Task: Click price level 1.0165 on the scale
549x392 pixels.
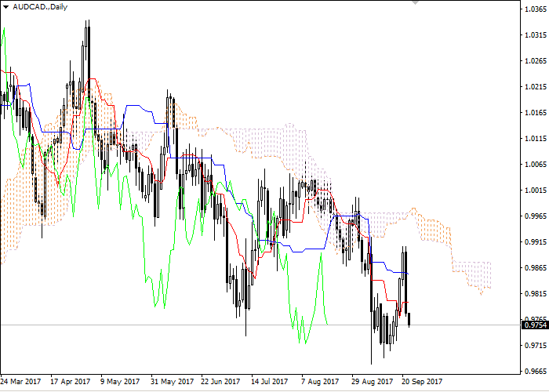Action: pos(536,113)
